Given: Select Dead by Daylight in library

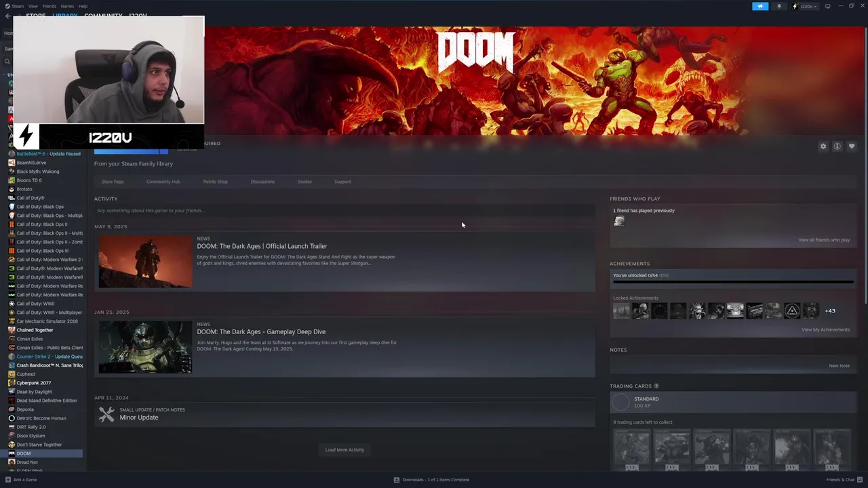Looking at the screenshot, I should point(45,392).
